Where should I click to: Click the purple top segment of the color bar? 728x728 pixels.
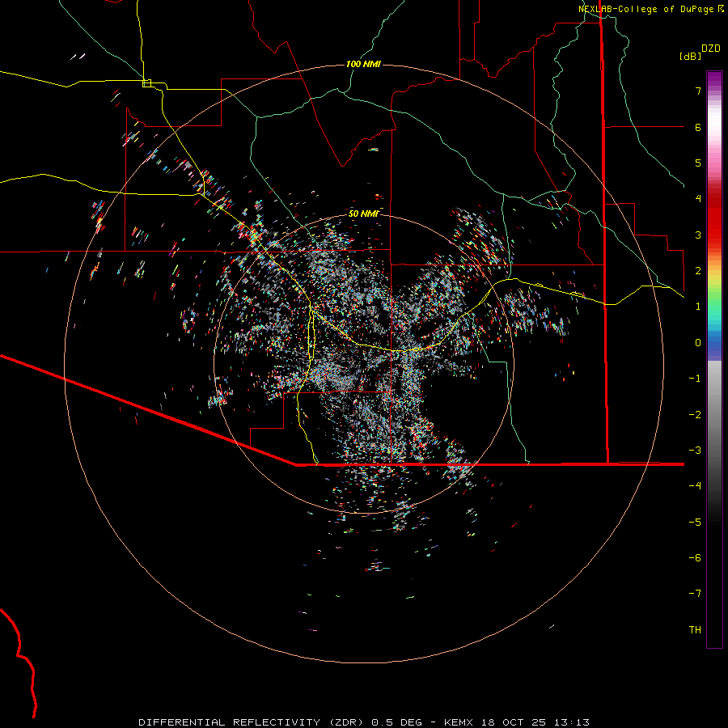click(x=714, y=79)
